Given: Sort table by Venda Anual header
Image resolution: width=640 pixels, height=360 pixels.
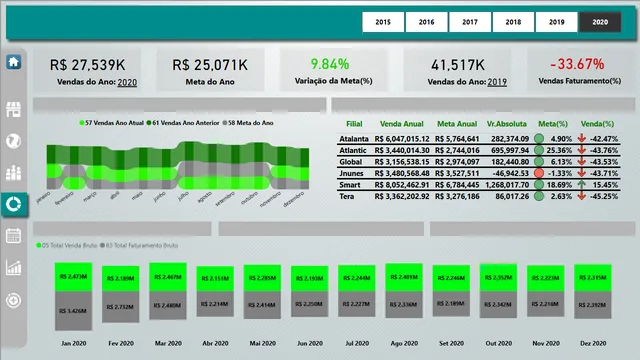Looking at the screenshot, I should (402, 124).
